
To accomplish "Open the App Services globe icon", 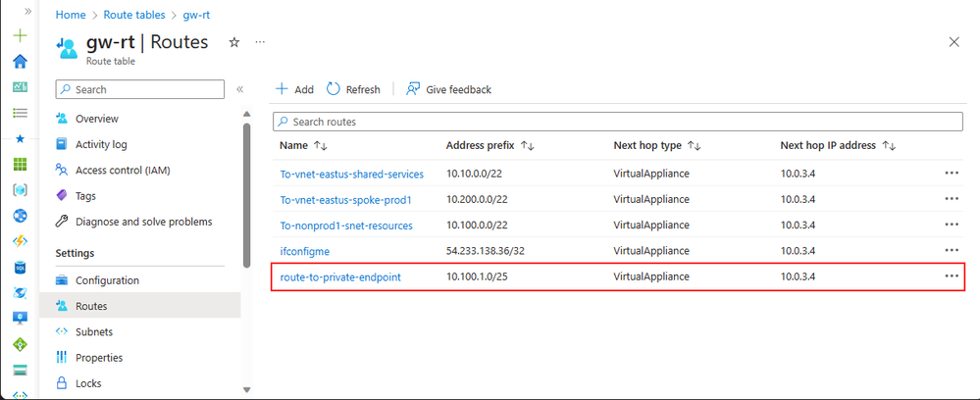I will [x=21, y=216].
